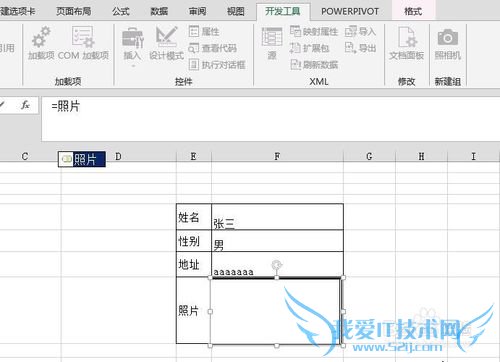This screenshot has height=362, width=500.
Task: Open the XML 源 source pane
Action: click(272, 44)
